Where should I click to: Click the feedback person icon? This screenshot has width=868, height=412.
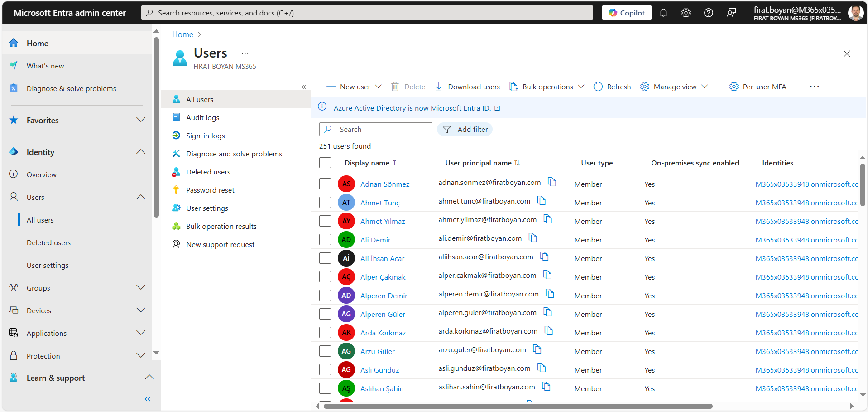pyautogui.click(x=731, y=13)
